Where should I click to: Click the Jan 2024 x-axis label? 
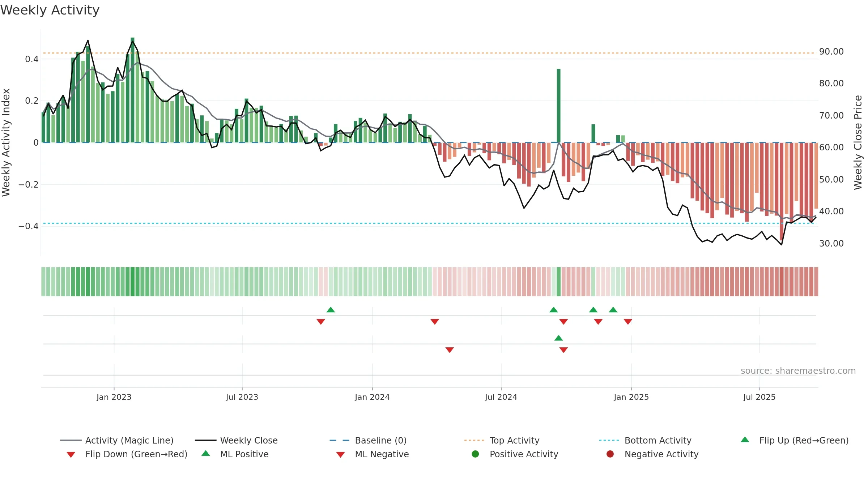[x=372, y=397]
